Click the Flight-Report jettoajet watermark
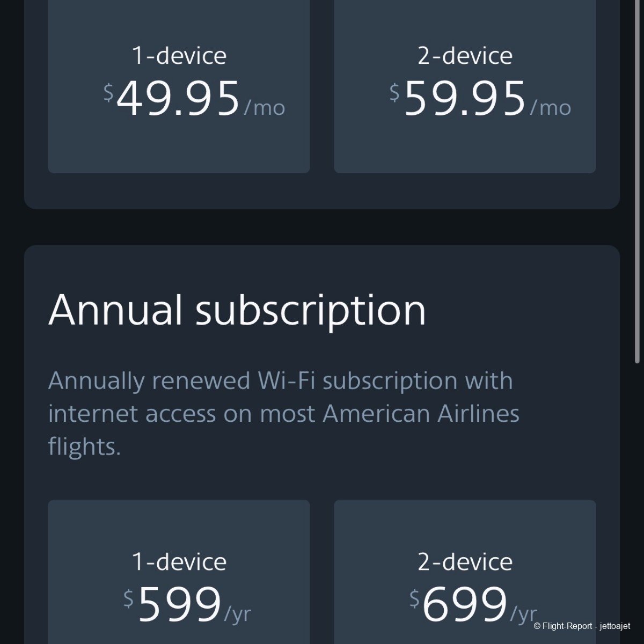Viewport: 644px width, 644px height. 582,626
